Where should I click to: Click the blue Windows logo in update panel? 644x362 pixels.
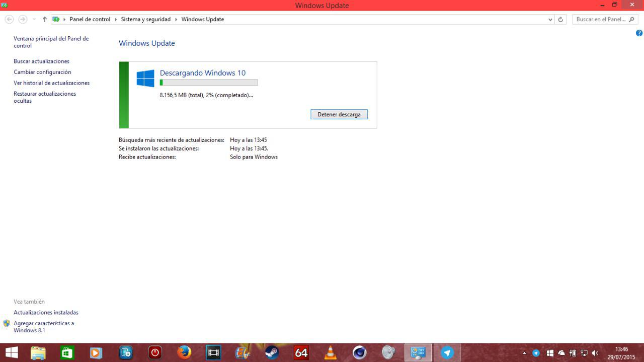tap(145, 79)
